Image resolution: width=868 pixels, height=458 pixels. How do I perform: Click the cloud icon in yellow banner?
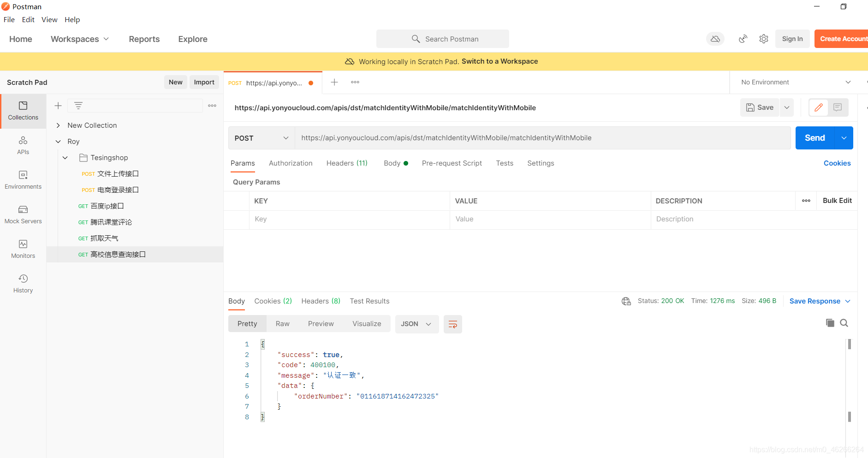point(350,61)
